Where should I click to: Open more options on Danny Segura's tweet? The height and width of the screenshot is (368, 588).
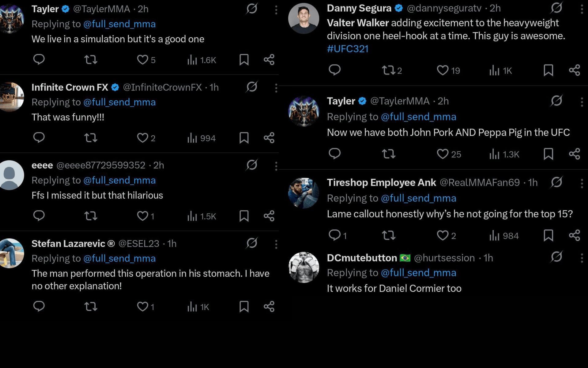[582, 9]
